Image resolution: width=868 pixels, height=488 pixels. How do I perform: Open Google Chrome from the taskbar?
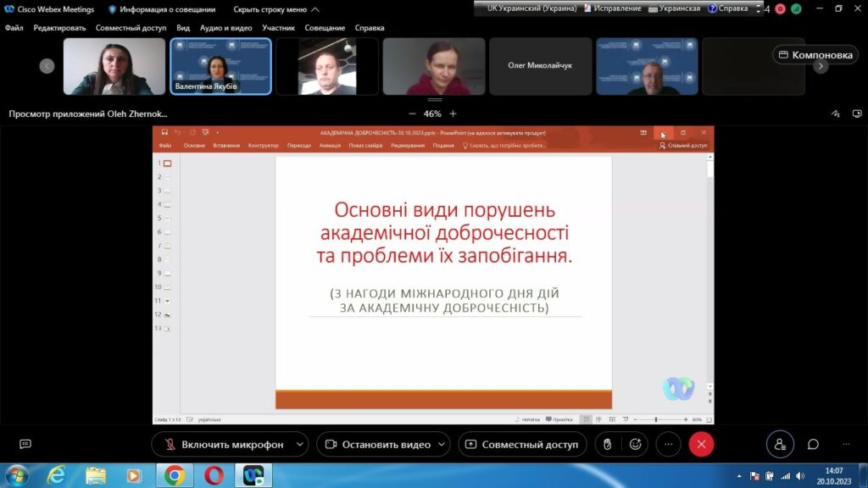pyautogui.click(x=175, y=475)
